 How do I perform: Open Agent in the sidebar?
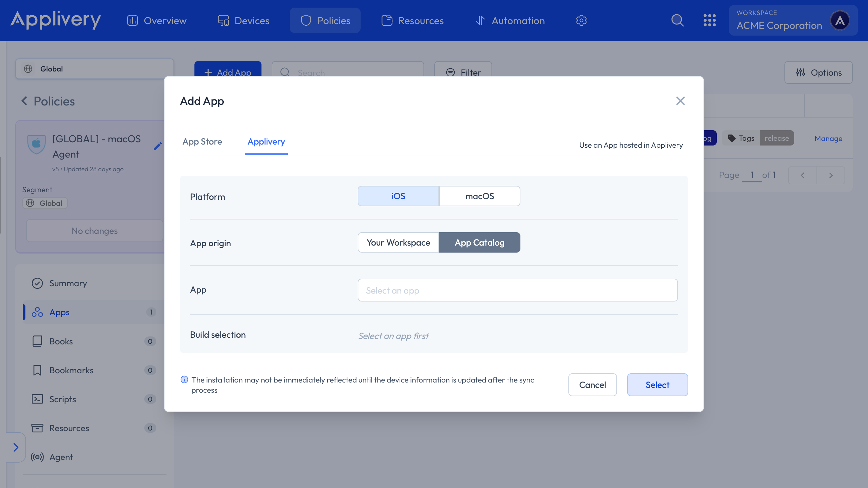[94, 457]
